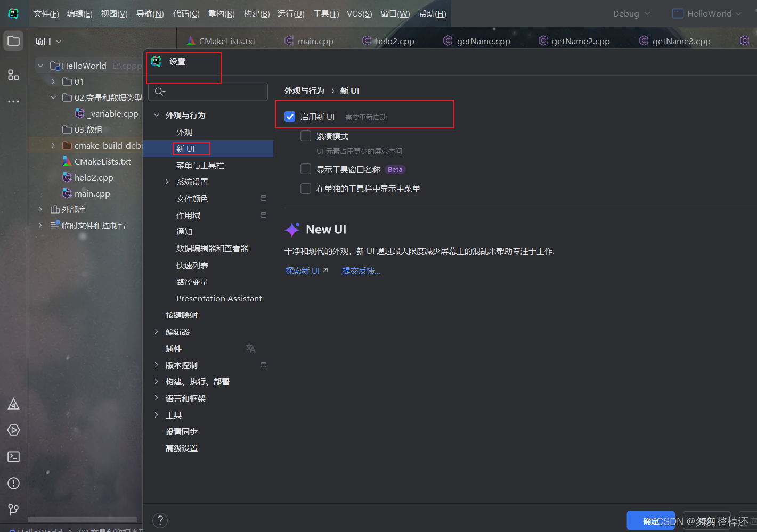Viewport: 757px width, 532px height.
Task: Click the Beta badge next to 显示工具窗口名称
Action: coord(395,169)
